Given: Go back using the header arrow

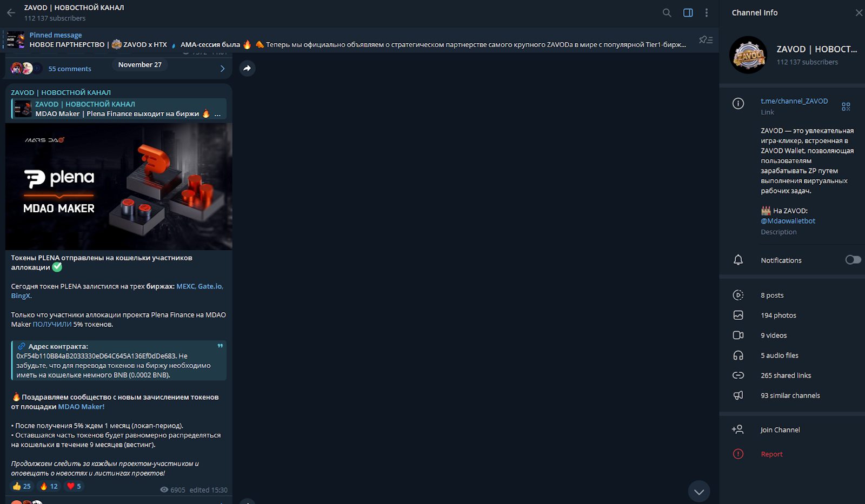Looking at the screenshot, I should 11,12.
